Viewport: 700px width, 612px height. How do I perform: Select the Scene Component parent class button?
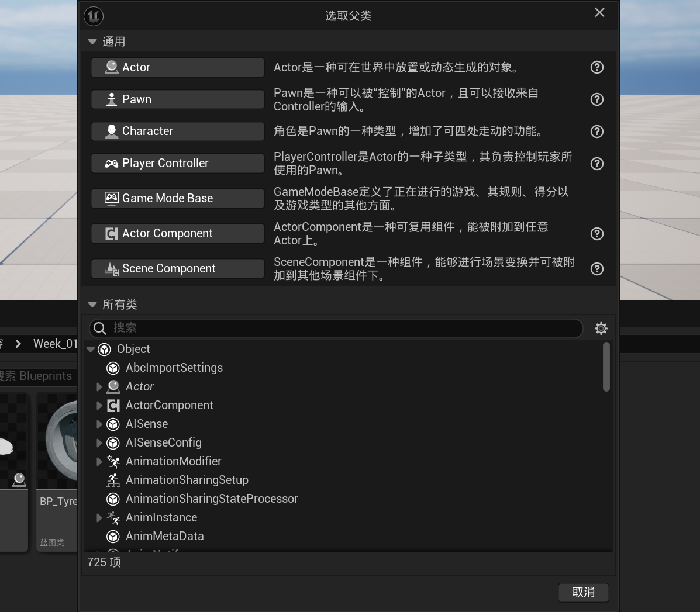pyautogui.click(x=178, y=268)
